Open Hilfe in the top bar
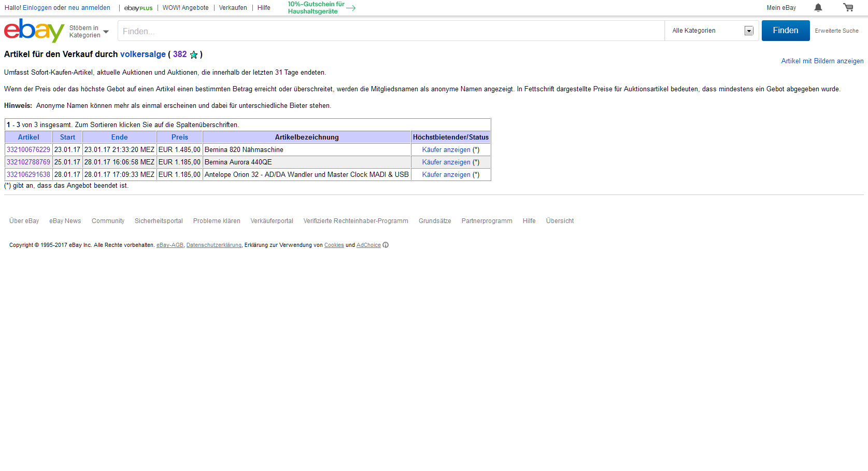The image size is (868, 471). click(264, 8)
